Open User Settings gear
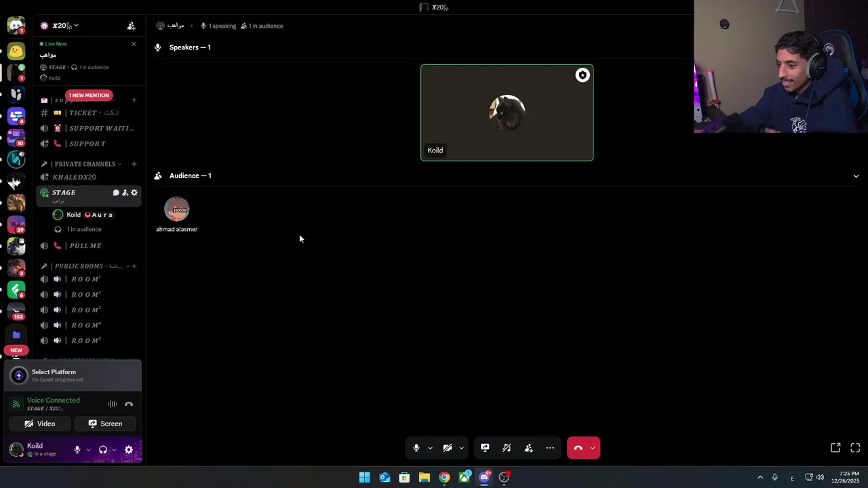 pos(129,450)
